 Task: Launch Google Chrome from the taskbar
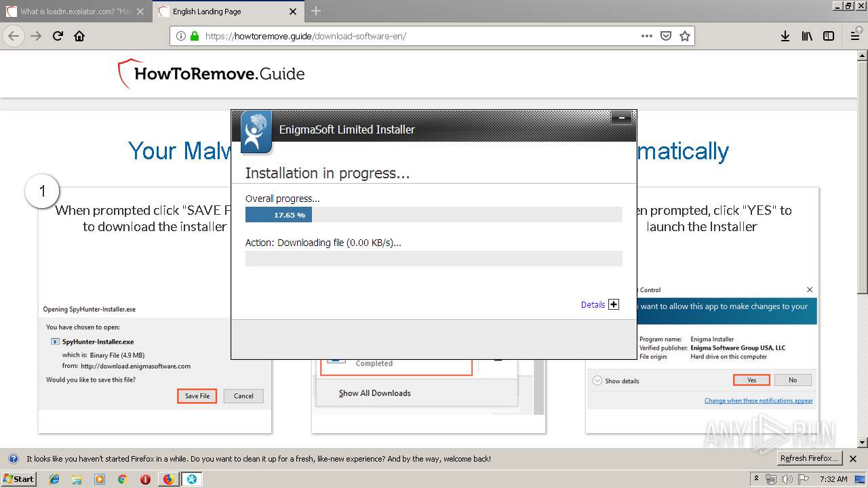pyautogui.click(x=122, y=479)
